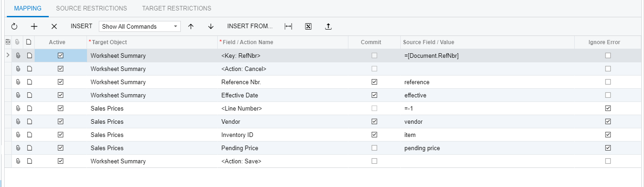644x187 pixels.
Task: Export the grid to Excel
Action: point(308,26)
